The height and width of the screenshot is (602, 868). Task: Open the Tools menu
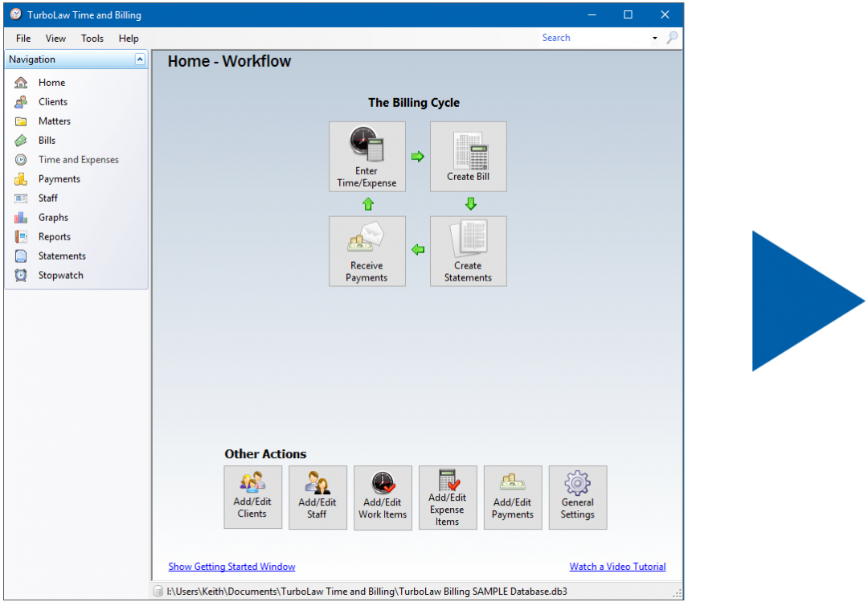pos(92,38)
